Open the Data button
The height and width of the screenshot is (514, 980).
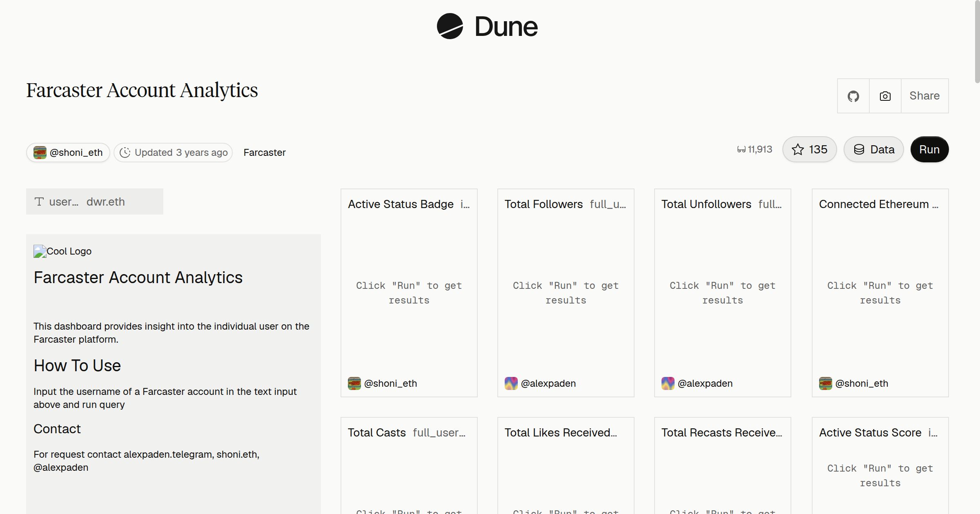pos(874,149)
